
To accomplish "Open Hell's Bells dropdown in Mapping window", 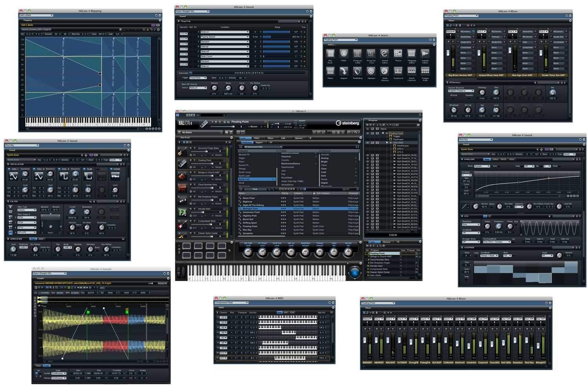I will 36,15.
